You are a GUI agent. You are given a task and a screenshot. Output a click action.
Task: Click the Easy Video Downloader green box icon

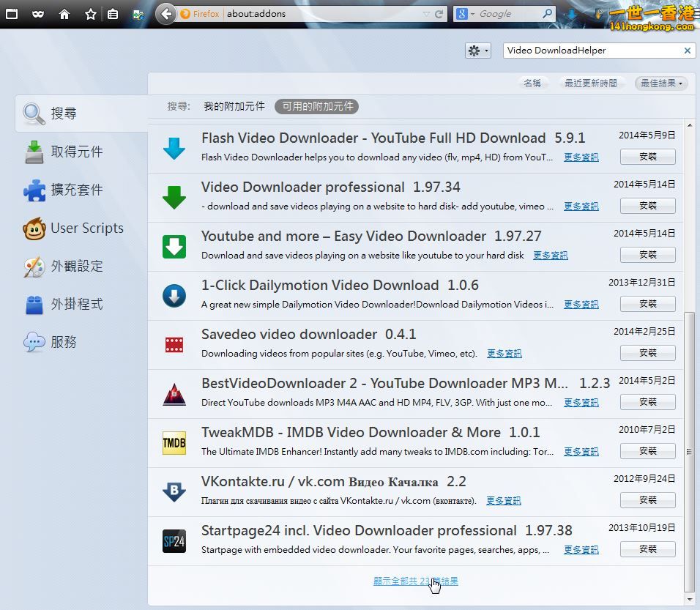[x=174, y=247]
